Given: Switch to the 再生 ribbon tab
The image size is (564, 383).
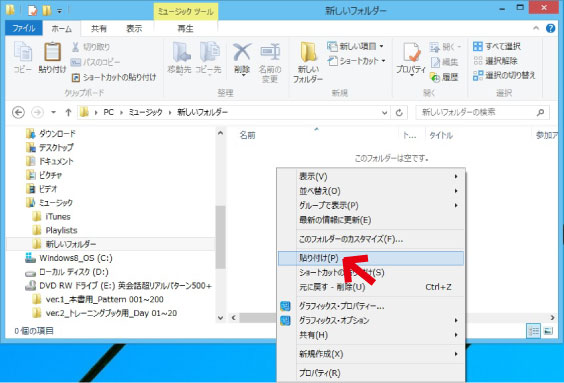Looking at the screenshot, I should 186,28.
